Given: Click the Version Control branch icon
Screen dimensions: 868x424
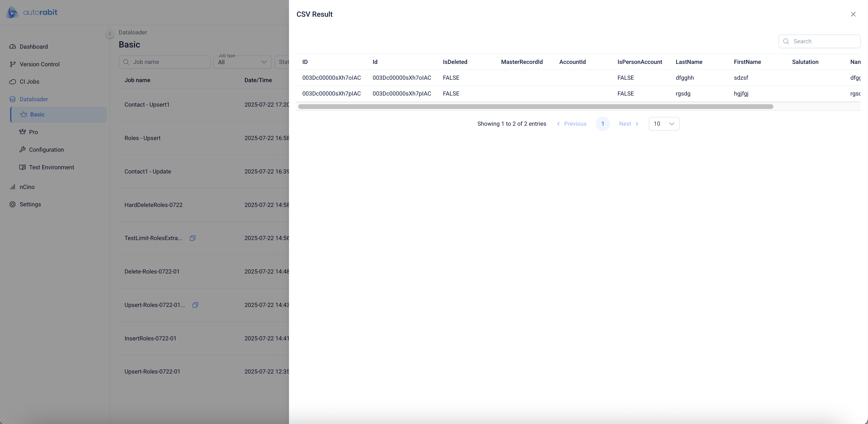Looking at the screenshot, I should 13,64.
